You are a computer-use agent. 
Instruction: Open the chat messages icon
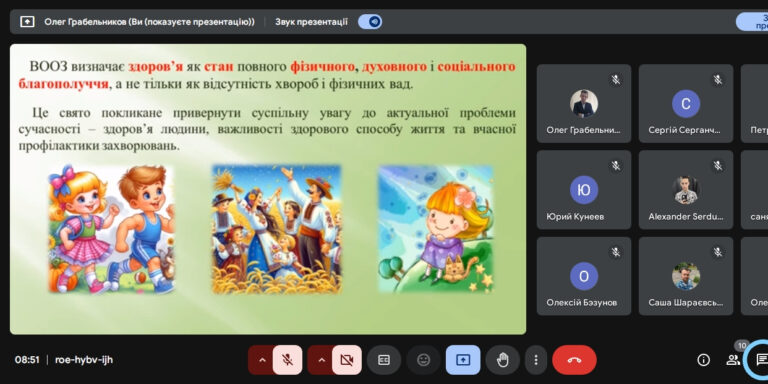tap(760, 360)
